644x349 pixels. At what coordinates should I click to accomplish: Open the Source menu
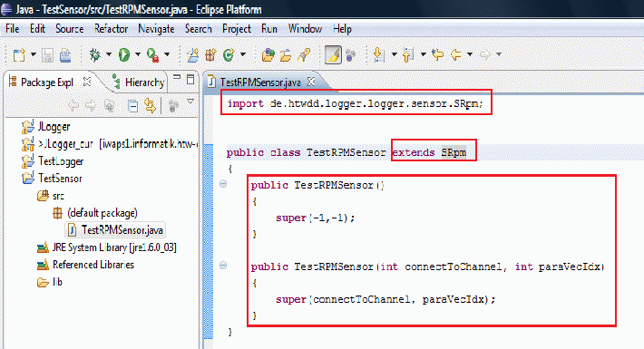70,29
